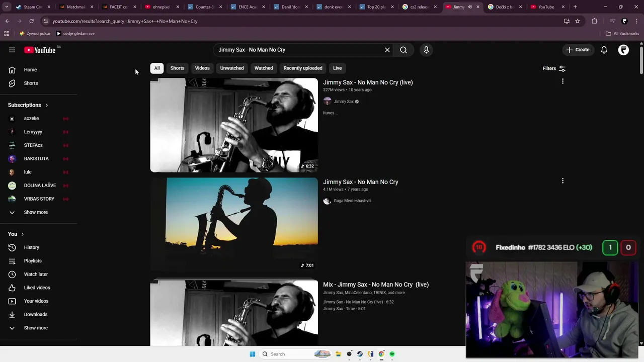The image size is (644, 362).
Task: Click the Create button
Action: pos(578,50)
